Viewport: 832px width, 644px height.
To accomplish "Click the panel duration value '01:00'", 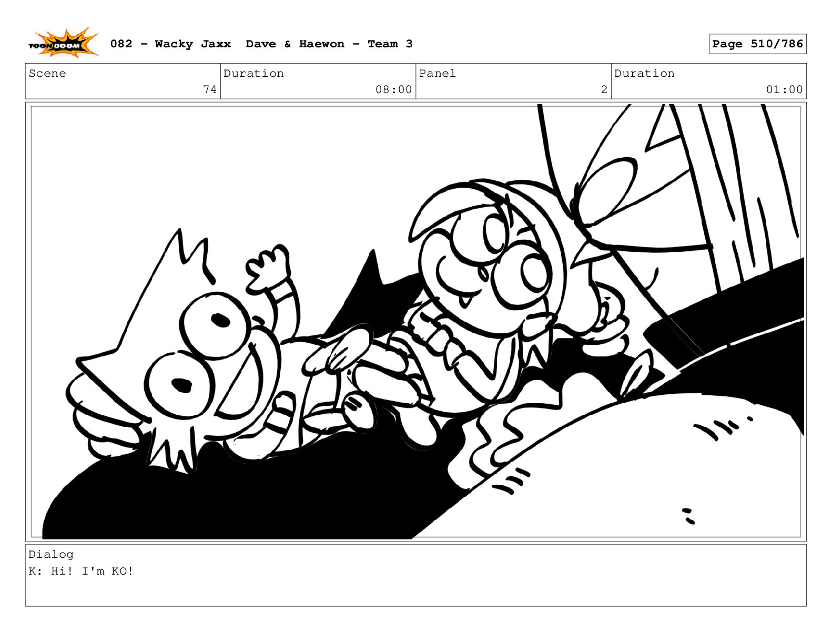I will pyautogui.click(x=784, y=89).
